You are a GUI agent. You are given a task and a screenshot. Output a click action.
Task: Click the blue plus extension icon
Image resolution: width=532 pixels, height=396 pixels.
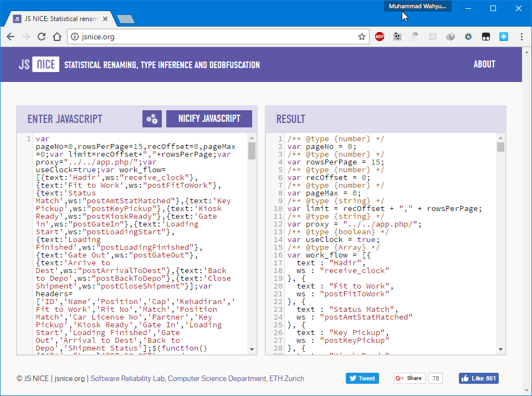[x=504, y=37]
